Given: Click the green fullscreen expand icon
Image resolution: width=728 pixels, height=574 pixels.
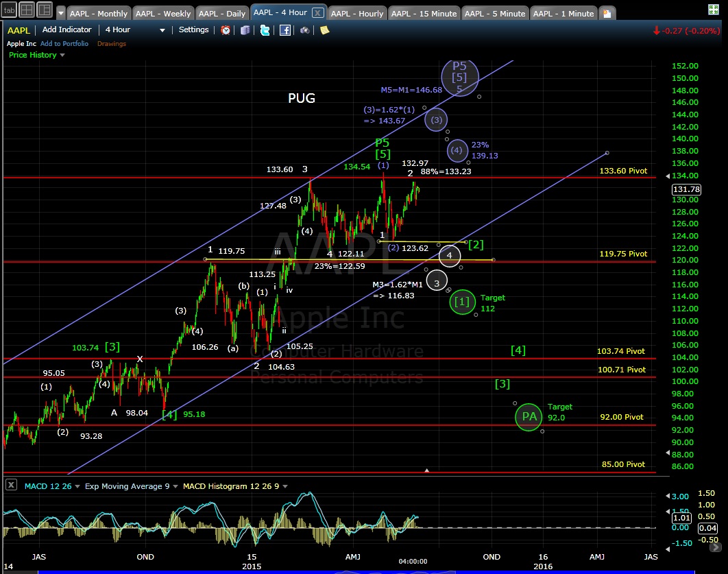Looking at the screenshot, I should [x=714, y=10].
